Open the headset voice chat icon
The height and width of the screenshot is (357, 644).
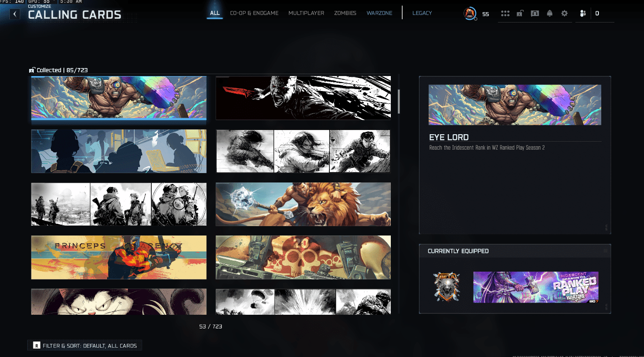point(535,14)
